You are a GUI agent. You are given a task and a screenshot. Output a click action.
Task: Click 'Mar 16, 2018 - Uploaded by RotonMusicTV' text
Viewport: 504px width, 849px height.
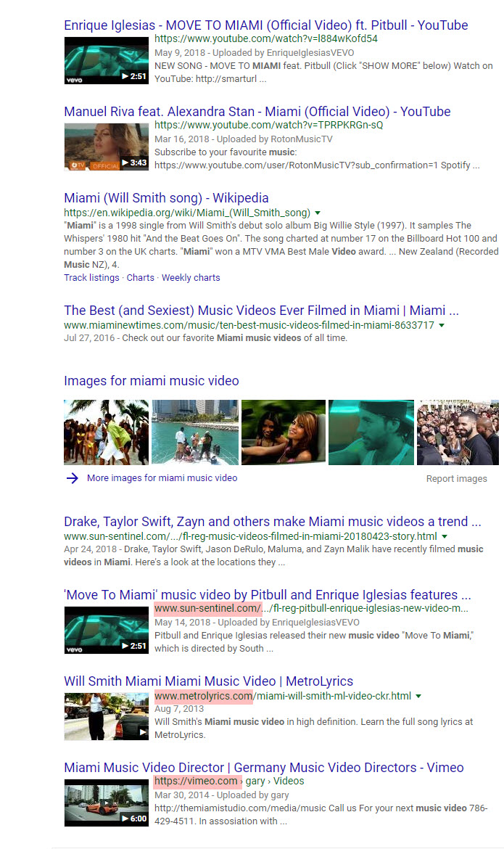coord(244,139)
